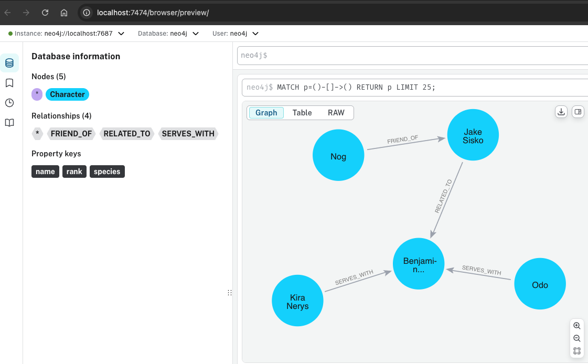Select the Graph result view

click(266, 113)
